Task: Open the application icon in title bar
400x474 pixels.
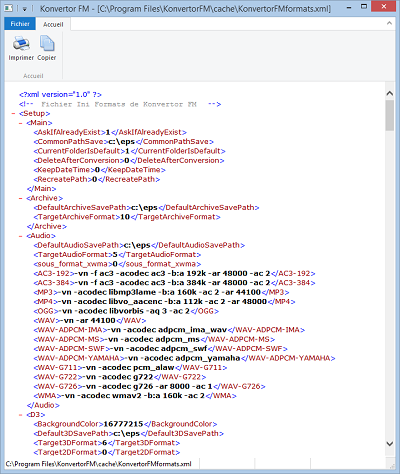Action: [9, 8]
